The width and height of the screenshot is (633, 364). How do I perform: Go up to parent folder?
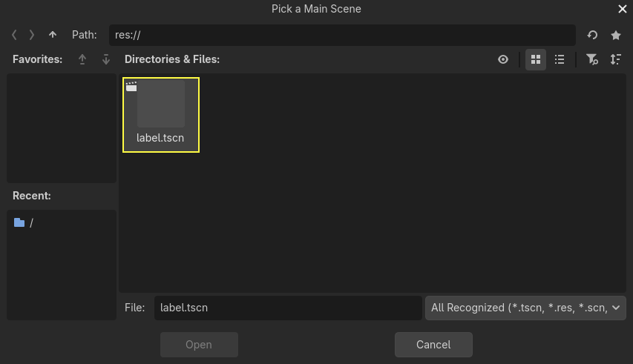pyautogui.click(x=52, y=35)
